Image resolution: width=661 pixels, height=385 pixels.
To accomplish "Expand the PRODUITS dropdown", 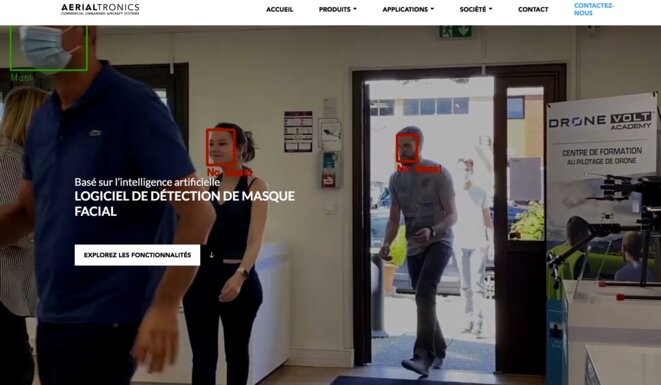I will [x=338, y=9].
